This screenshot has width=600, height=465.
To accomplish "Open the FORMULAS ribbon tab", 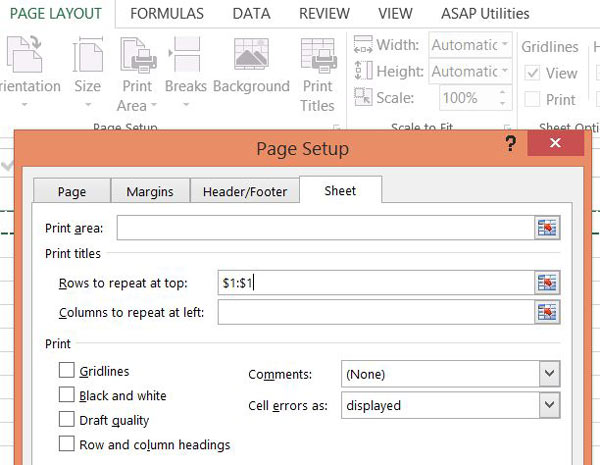I will pyautogui.click(x=167, y=14).
